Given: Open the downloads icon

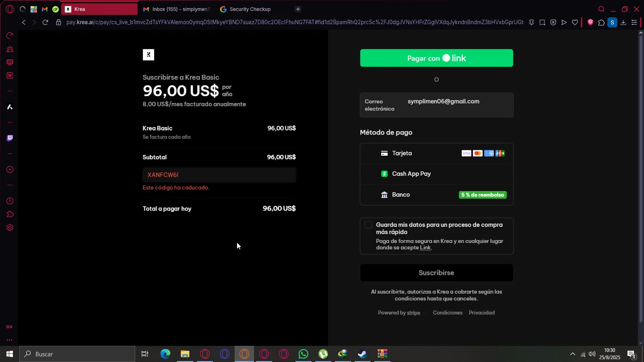Looking at the screenshot, I should pyautogui.click(x=623, y=22).
